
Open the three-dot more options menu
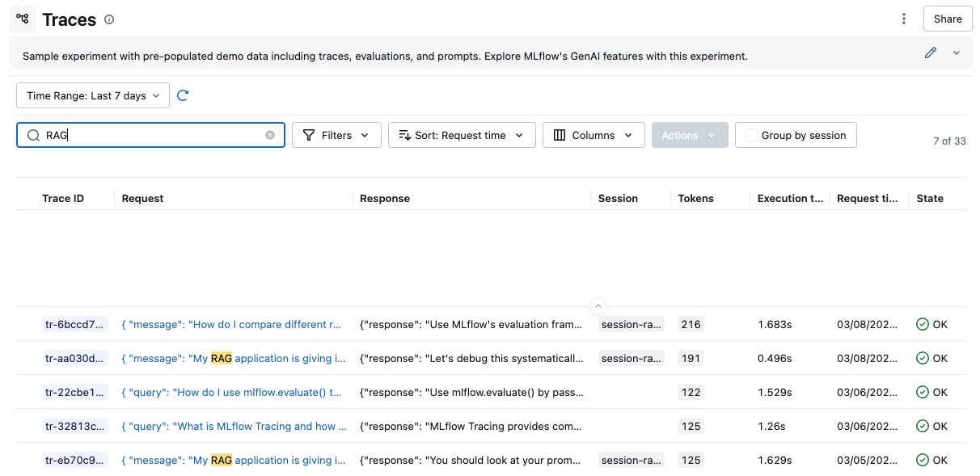[904, 19]
